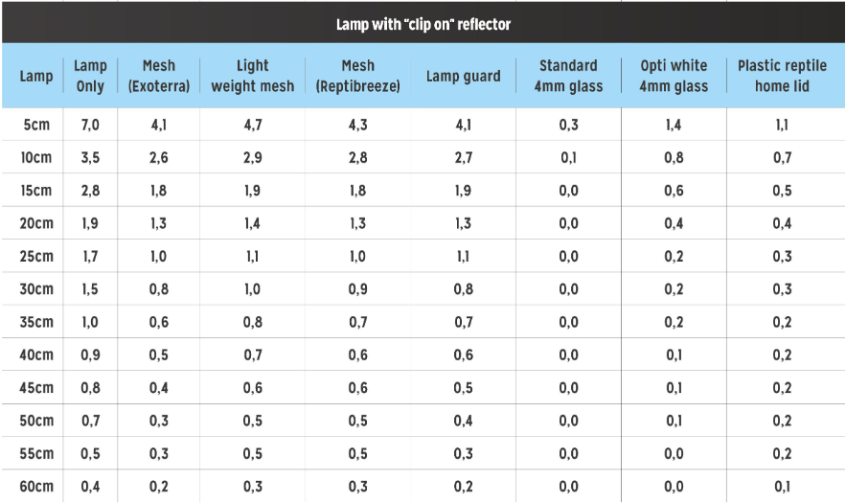Viewport: 846px width, 504px height.
Task: Click the 'Mesh (Exoterra)' column header
Action: click(x=159, y=76)
